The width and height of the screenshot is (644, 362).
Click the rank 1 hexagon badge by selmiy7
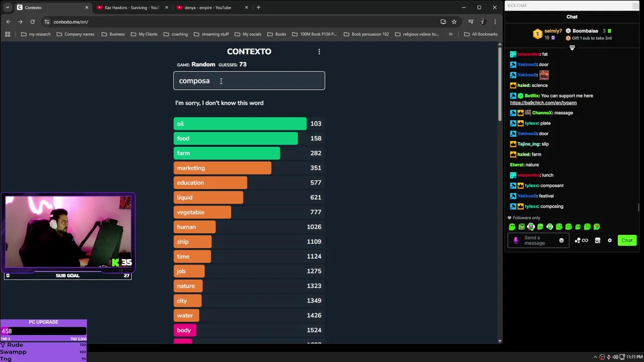538,34
